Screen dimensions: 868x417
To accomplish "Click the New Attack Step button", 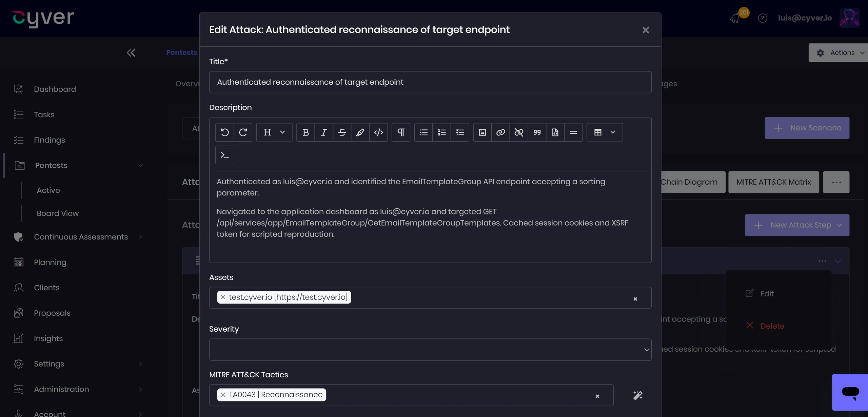I will [x=797, y=225].
